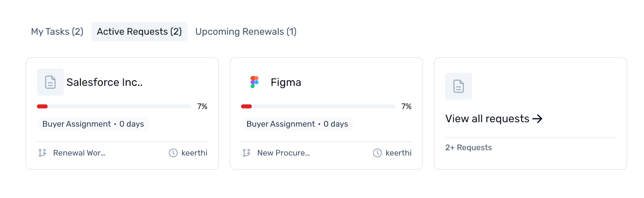Click Buyer Assignment badge on Figma card

point(297,124)
